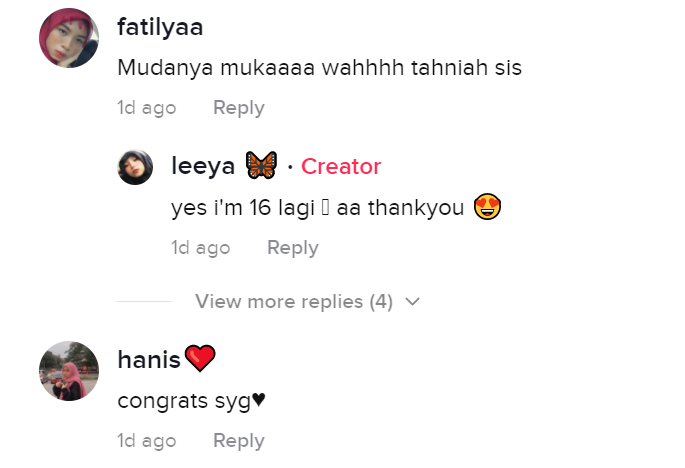
Task: Click the leeya username
Action: pos(203,166)
